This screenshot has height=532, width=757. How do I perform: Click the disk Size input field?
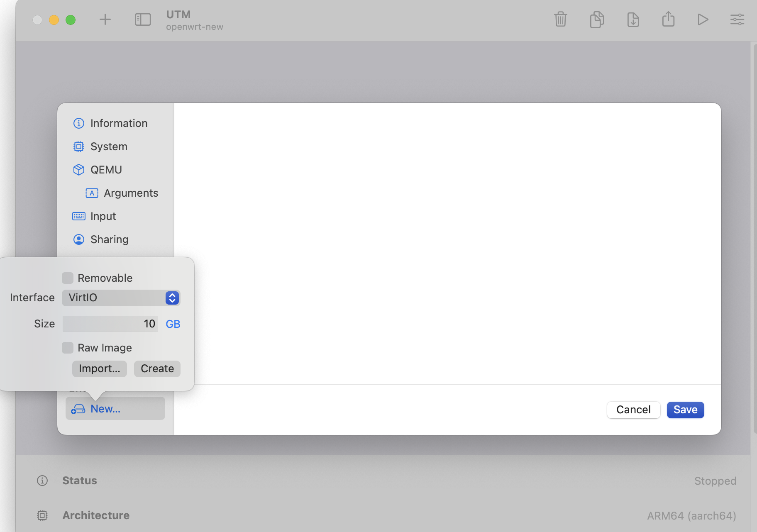point(110,324)
